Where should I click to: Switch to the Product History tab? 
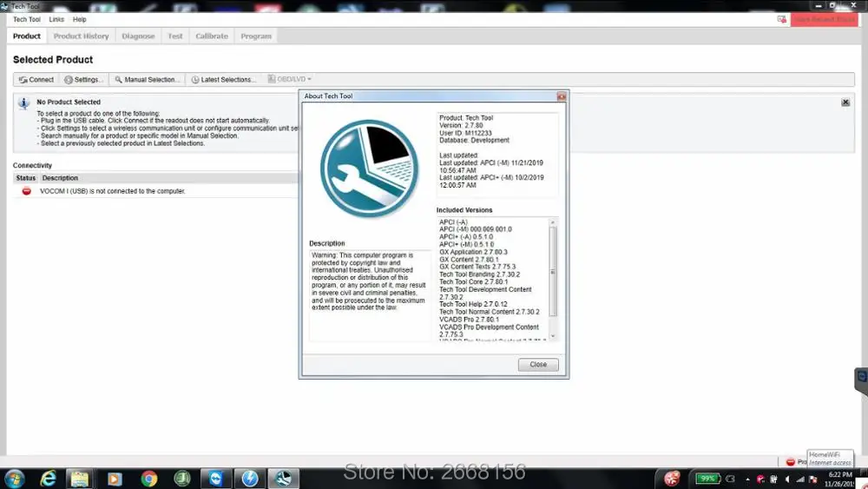82,36
